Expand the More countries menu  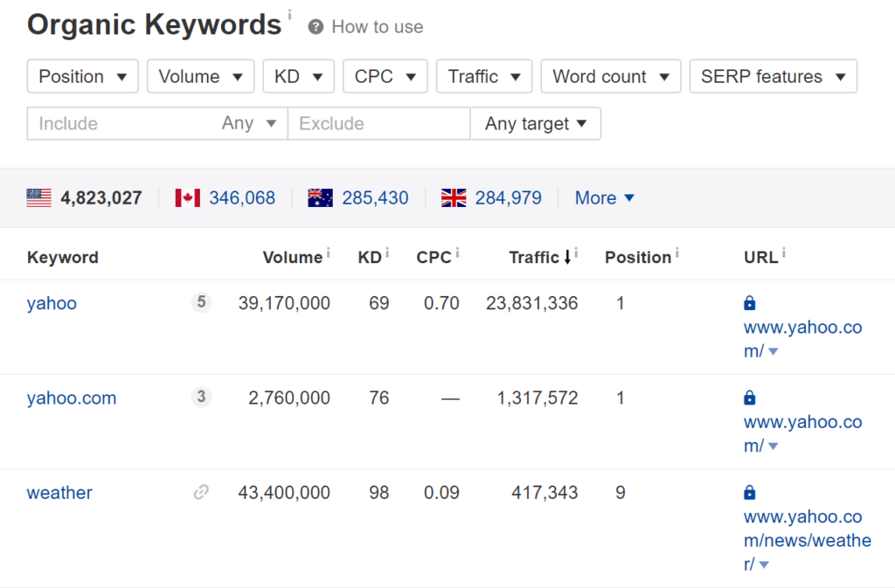605,198
